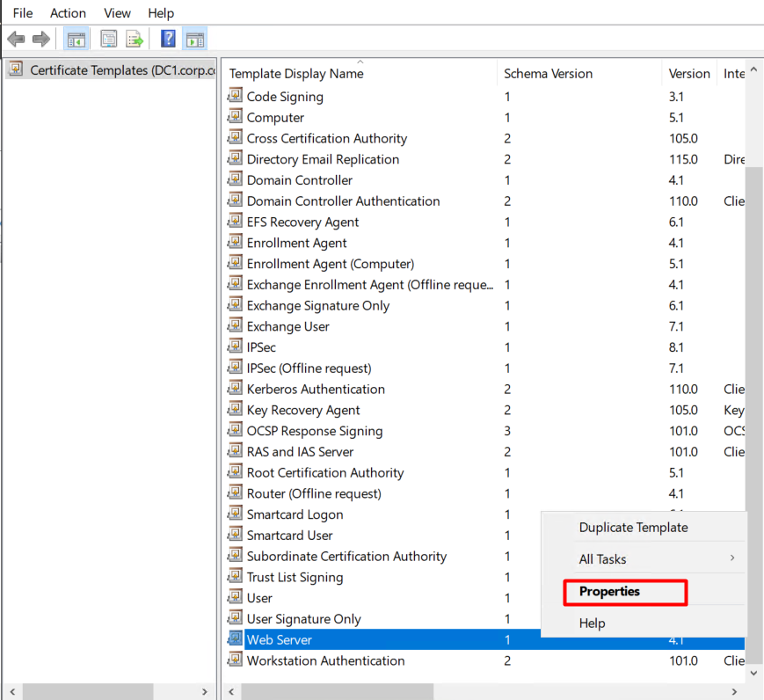Open the Action menu
This screenshot has width=764, height=700.
pyautogui.click(x=68, y=13)
